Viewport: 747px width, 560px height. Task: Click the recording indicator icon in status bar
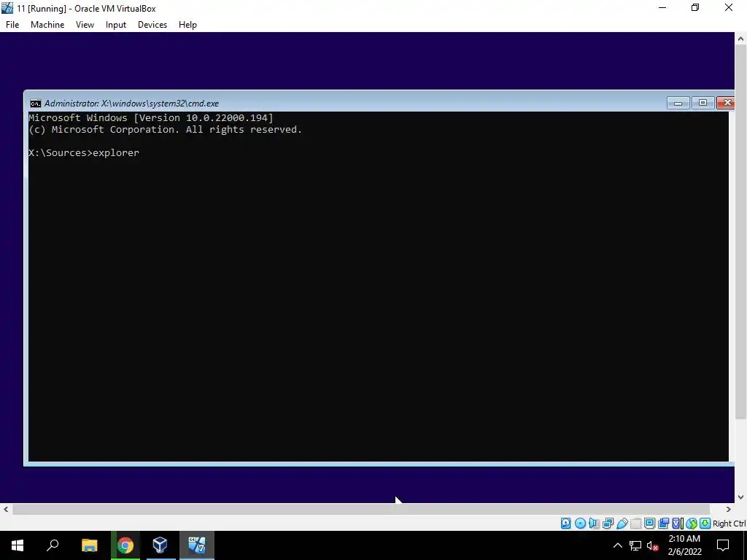(663, 524)
